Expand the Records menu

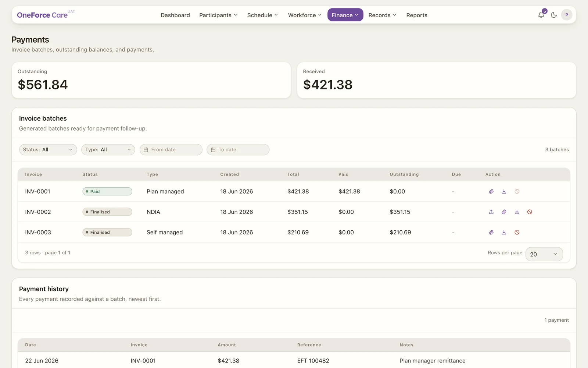coord(382,15)
